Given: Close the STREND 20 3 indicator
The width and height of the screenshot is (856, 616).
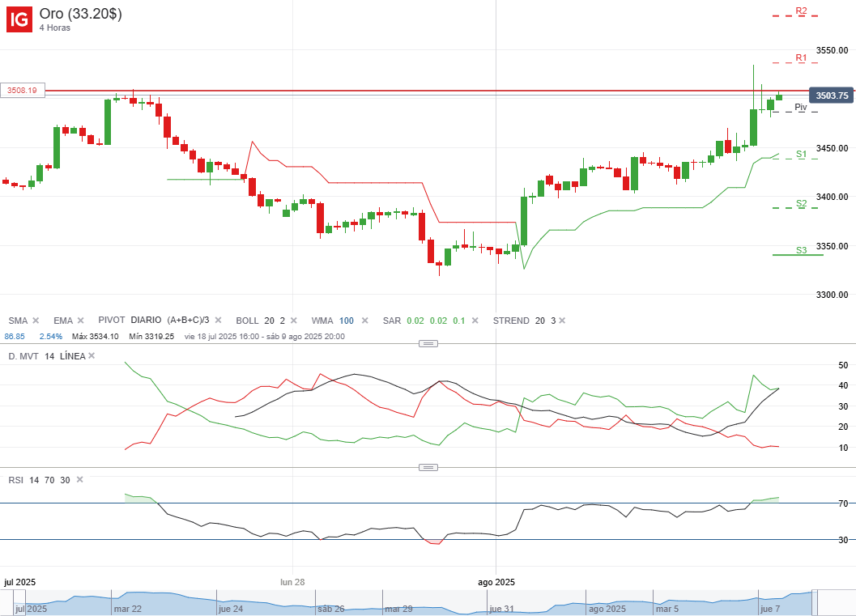Looking at the screenshot, I should point(564,321).
